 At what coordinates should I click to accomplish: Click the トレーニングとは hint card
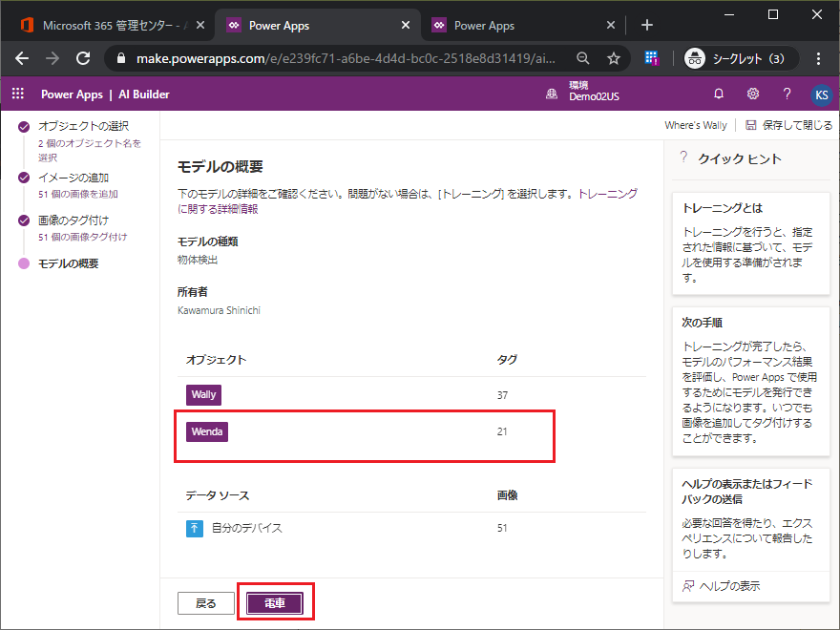(751, 243)
